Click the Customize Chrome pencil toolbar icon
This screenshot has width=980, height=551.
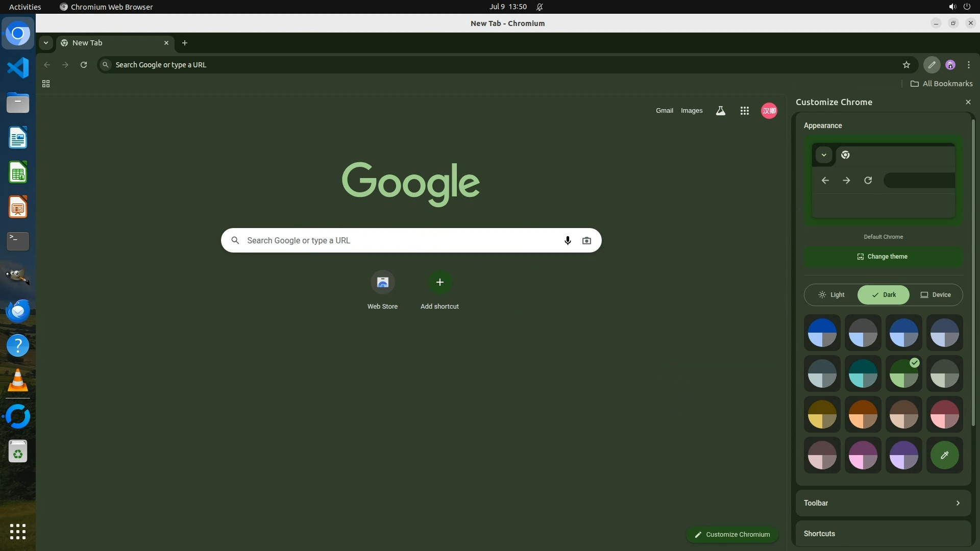932,65
